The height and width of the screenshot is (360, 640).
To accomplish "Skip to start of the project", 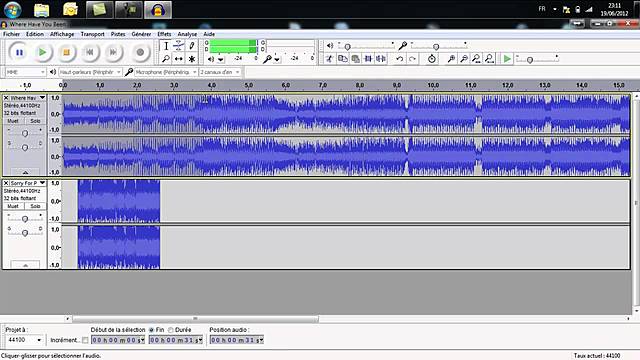I will pyautogui.click(x=90, y=52).
